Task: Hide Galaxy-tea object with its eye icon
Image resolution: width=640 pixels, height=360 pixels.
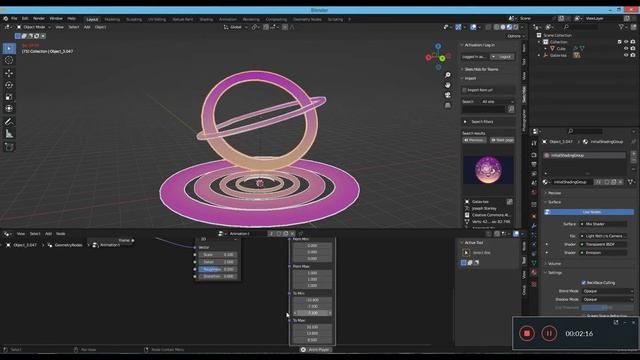Action: [x=626, y=55]
